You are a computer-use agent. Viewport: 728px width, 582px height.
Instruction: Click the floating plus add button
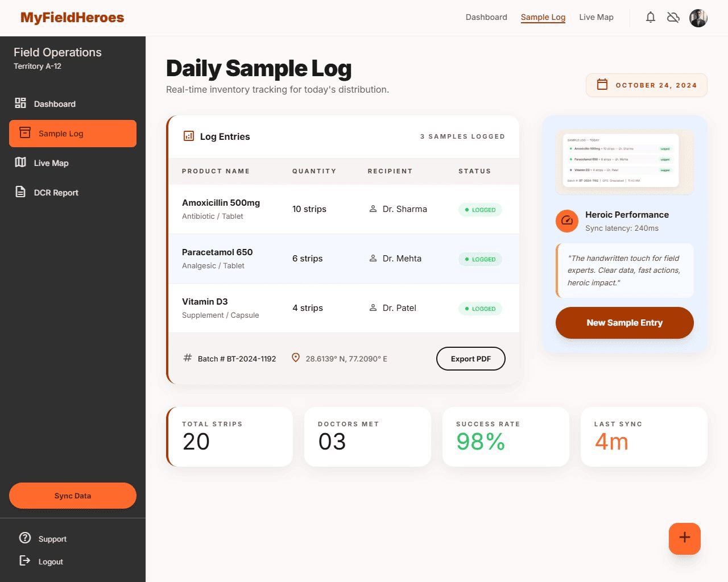coord(685,539)
